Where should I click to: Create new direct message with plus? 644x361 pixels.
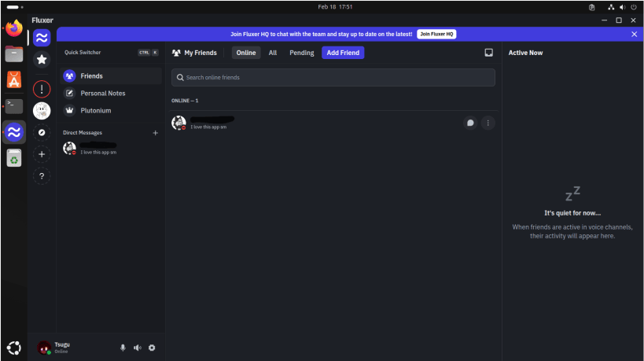pyautogui.click(x=155, y=133)
